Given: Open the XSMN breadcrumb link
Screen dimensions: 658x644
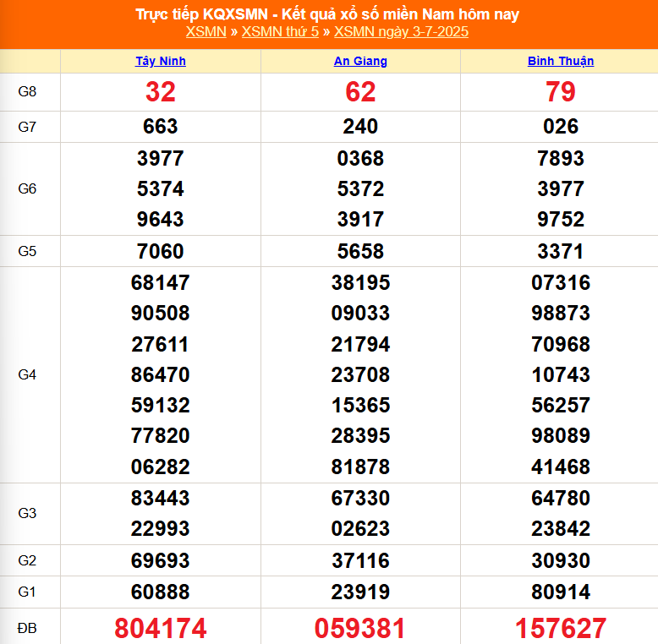Looking at the screenshot, I should pos(206,31).
